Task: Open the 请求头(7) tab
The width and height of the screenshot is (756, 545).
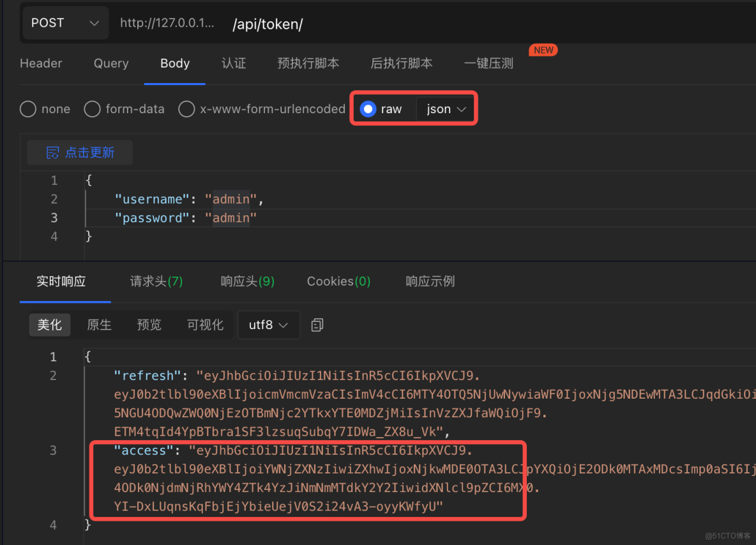Action: (x=156, y=281)
